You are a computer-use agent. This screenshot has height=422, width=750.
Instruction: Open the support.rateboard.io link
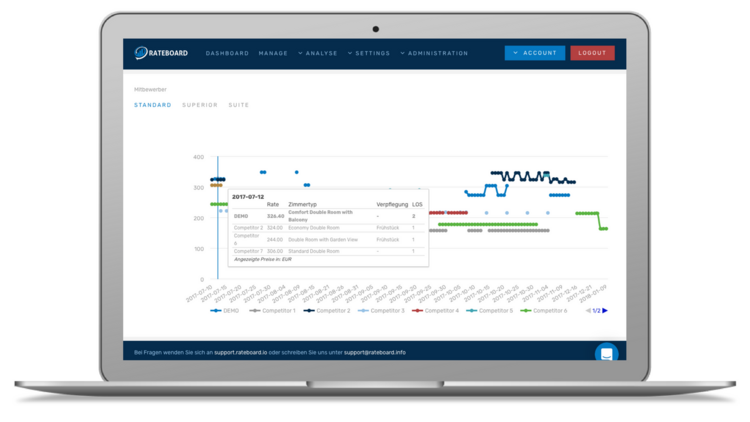pyautogui.click(x=241, y=352)
